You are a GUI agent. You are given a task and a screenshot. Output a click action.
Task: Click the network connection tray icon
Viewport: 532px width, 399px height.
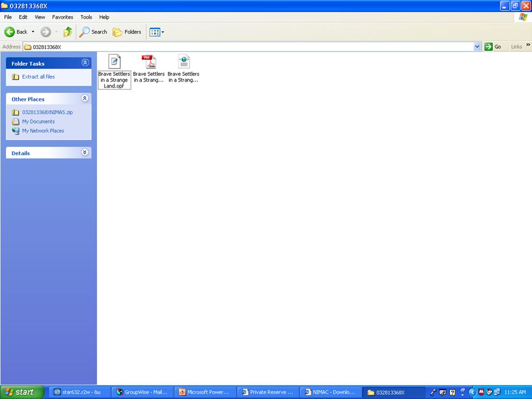pyautogui.click(x=497, y=392)
